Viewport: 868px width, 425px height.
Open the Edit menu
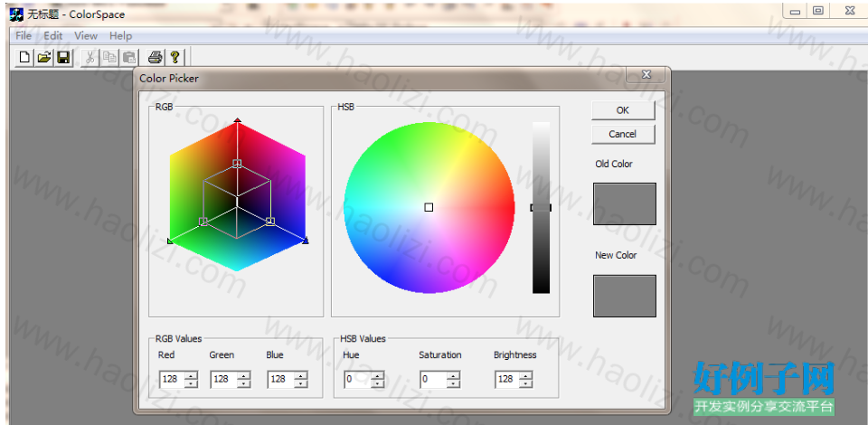click(x=53, y=35)
